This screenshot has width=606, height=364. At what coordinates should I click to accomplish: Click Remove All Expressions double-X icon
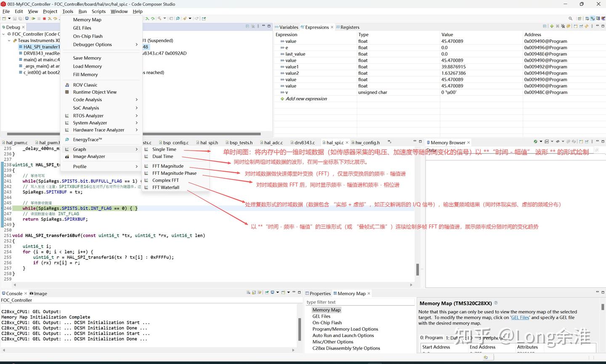(563, 26)
